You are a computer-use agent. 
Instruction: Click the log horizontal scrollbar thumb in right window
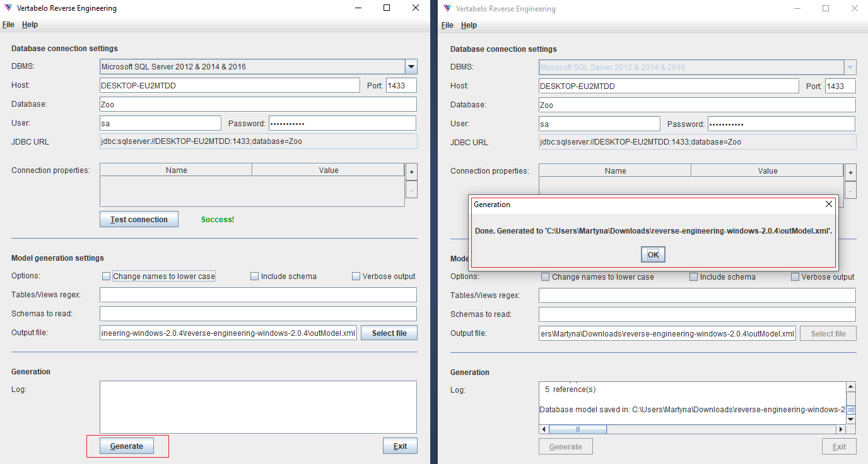tap(578, 429)
